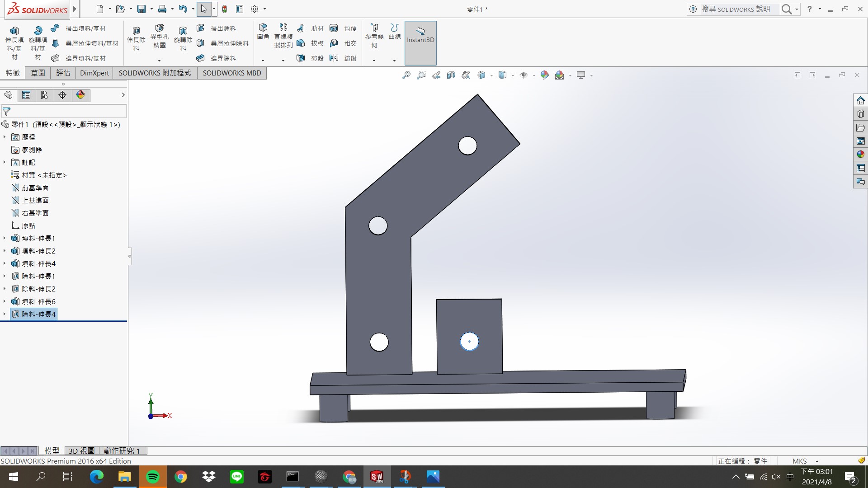Open the 異型孔精靈 hole wizard
Image resolution: width=868 pixels, height=488 pixels.
click(159, 37)
